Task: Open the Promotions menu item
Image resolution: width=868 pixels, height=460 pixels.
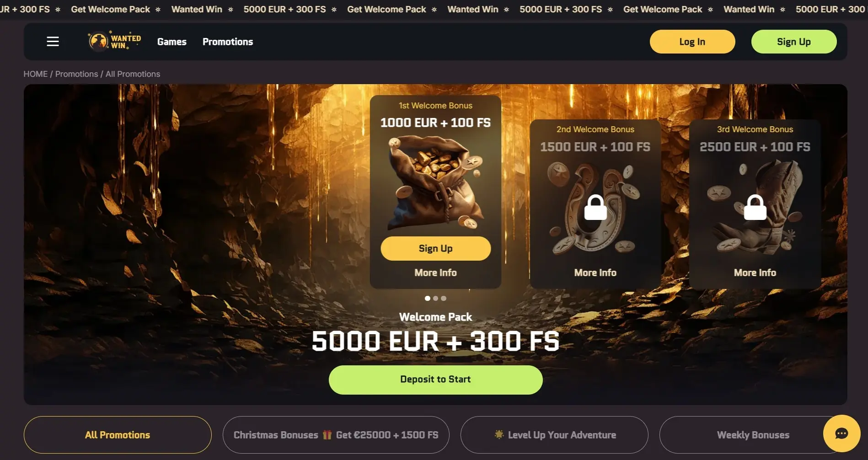Action: coord(228,42)
